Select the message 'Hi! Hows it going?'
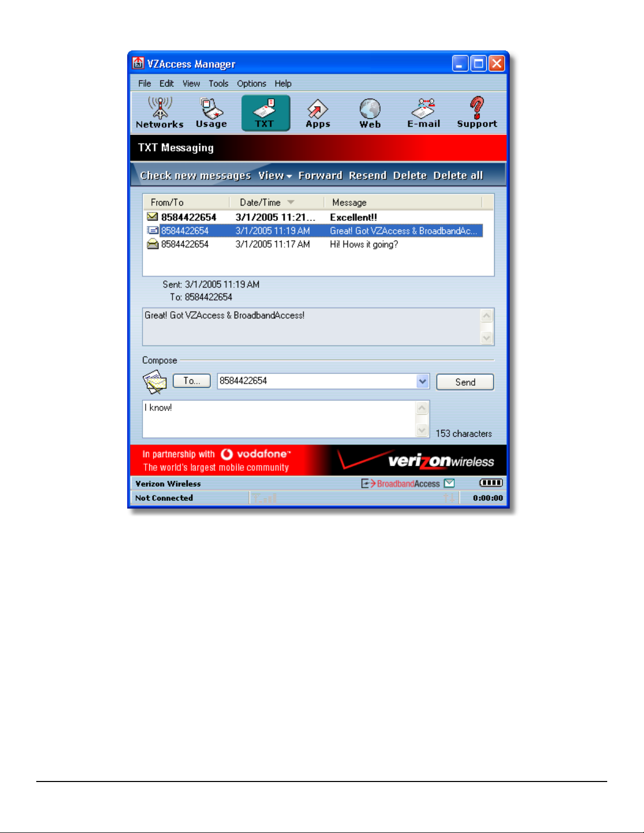Image resolution: width=644 pixels, height=833 pixels. click(314, 244)
